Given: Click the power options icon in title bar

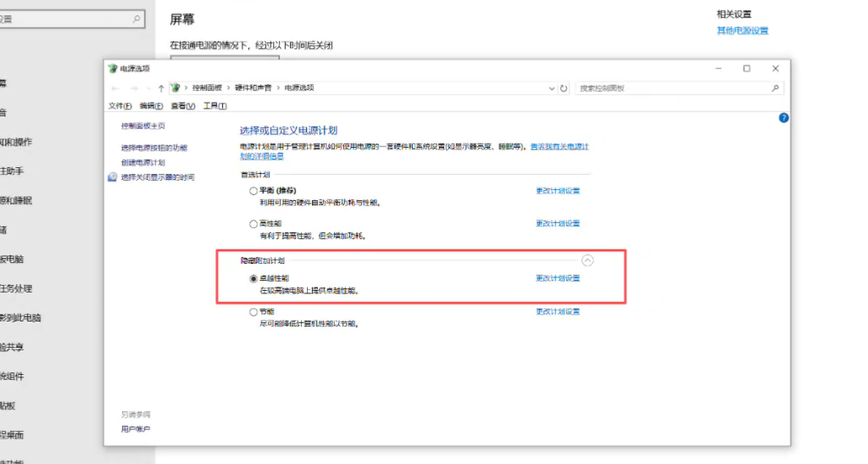Looking at the screenshot, I should click(x=113, y=69).
